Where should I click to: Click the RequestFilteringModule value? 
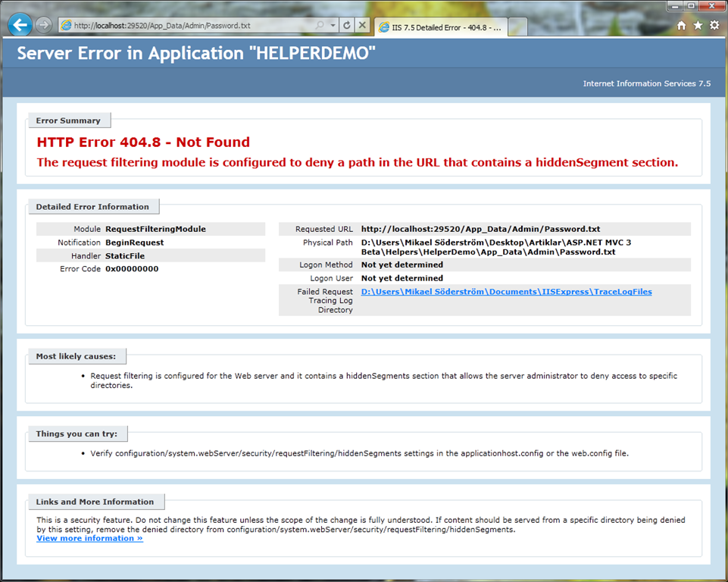155,229
